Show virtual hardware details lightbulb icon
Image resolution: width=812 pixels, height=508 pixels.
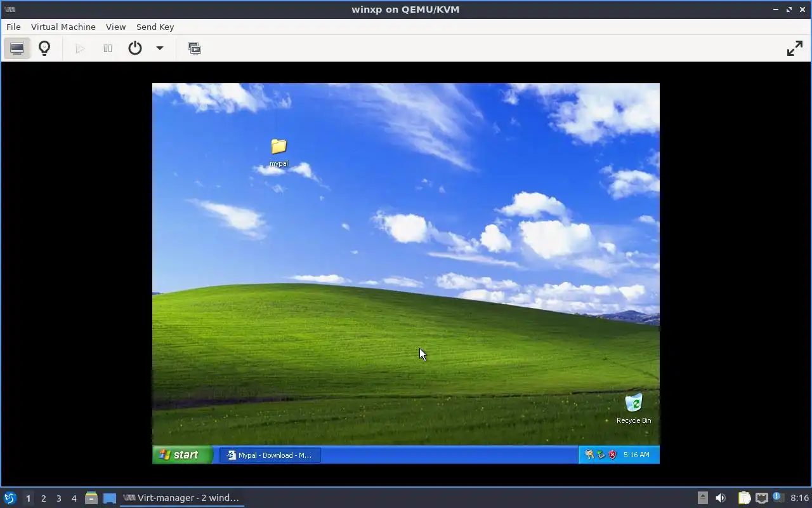[44, 48]
